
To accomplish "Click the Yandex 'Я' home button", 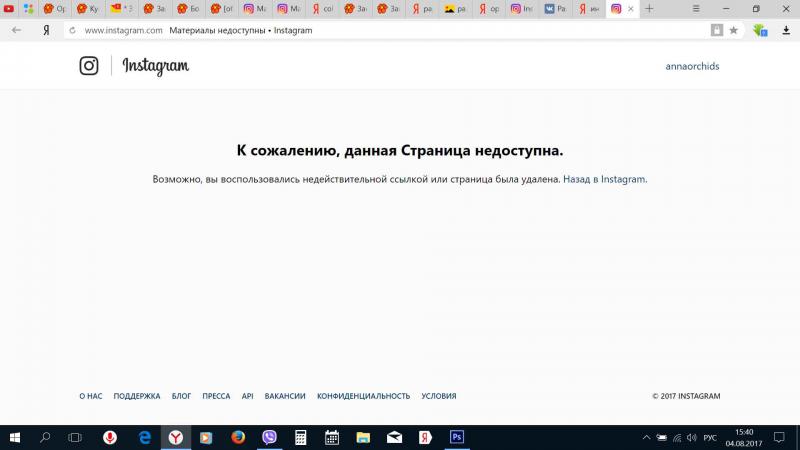I will pos(46,30).
